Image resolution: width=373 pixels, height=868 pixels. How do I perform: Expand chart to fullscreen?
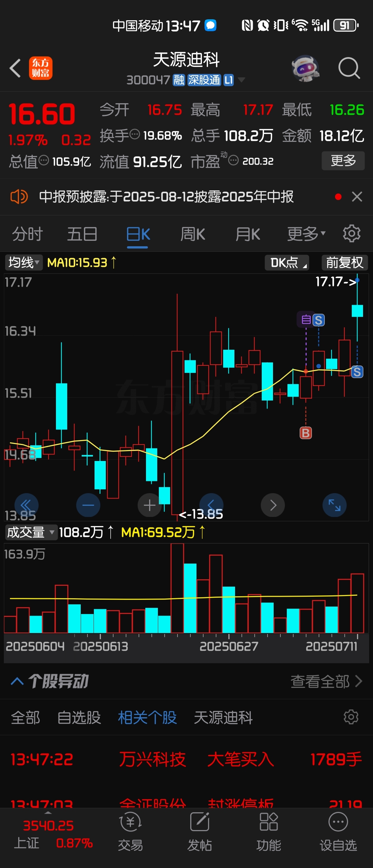click(x=335, y=505)
